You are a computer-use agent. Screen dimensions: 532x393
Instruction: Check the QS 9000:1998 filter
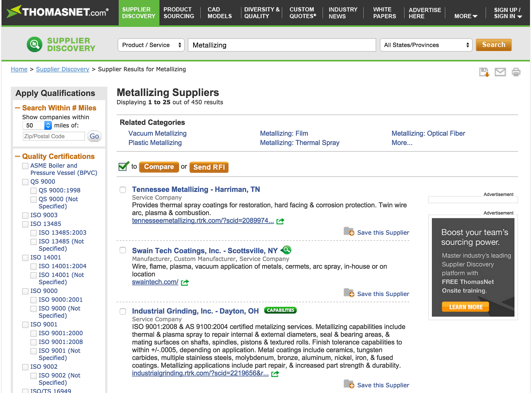pos(34,191)
